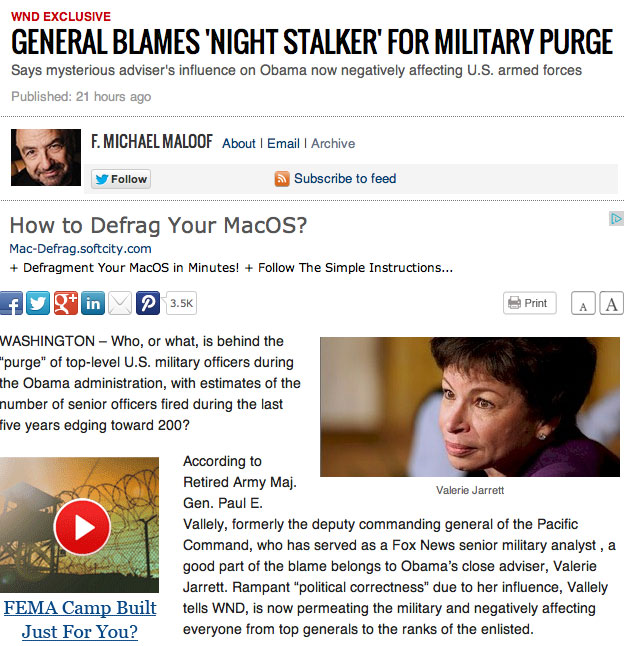This screenshot has width=625, height=646.
Task: Email this article using envelope icon
Action: click(120, 303)
